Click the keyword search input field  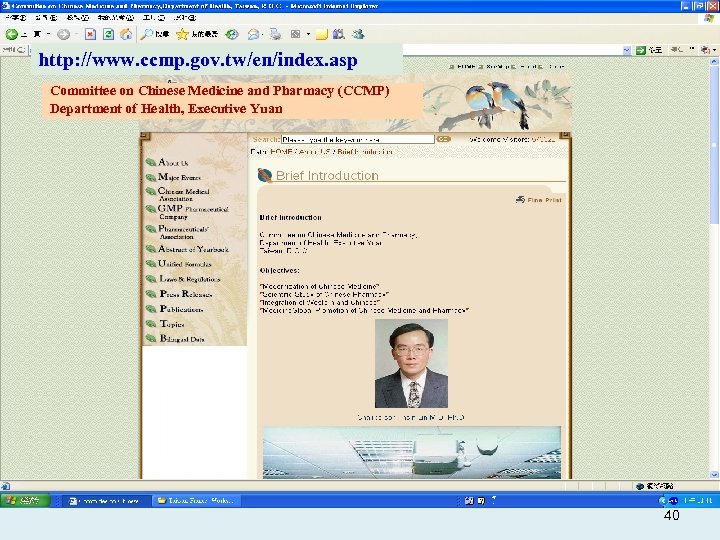pyautogui.click(x=358, y=139)
